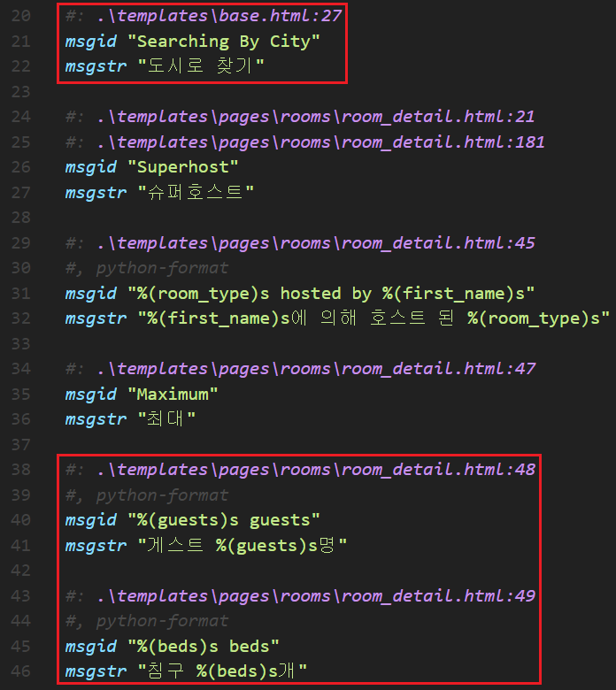Select msgid "%(guests)s guests" line
This screenshot has height=690, width=616.
point(192,520)
